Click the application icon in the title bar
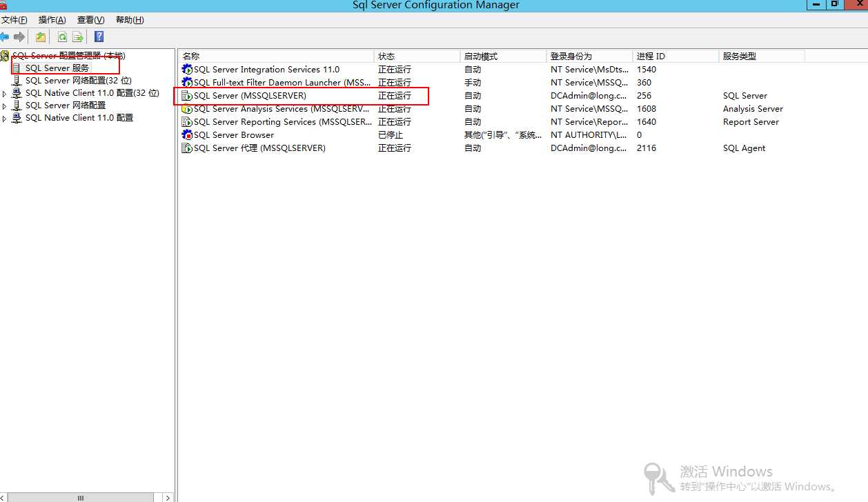The width and height of the screenshot is (868, 502). (3, 5)
